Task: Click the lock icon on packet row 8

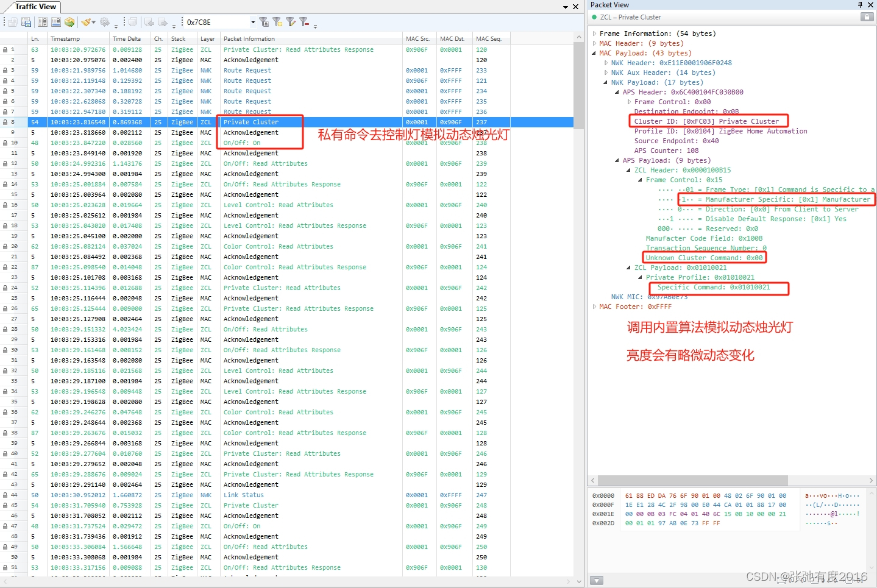Action: coord(5,122)
